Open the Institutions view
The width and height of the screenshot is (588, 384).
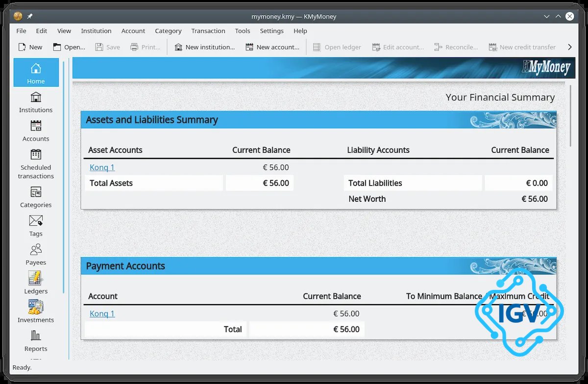click(36, 102)
